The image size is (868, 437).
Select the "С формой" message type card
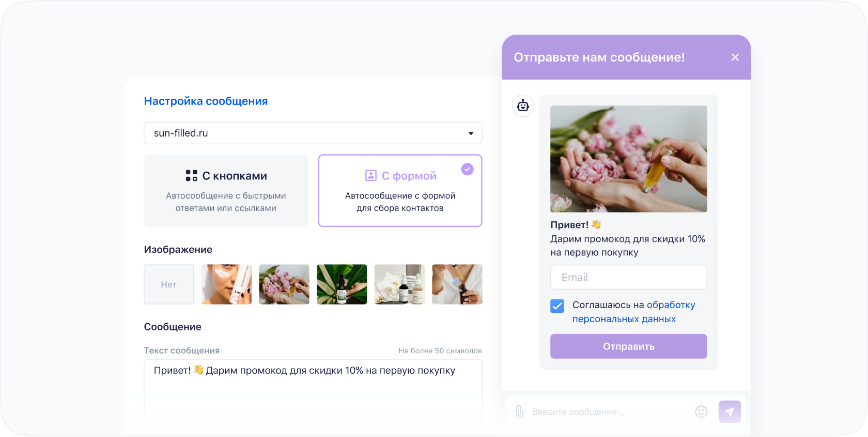(400, 190)
